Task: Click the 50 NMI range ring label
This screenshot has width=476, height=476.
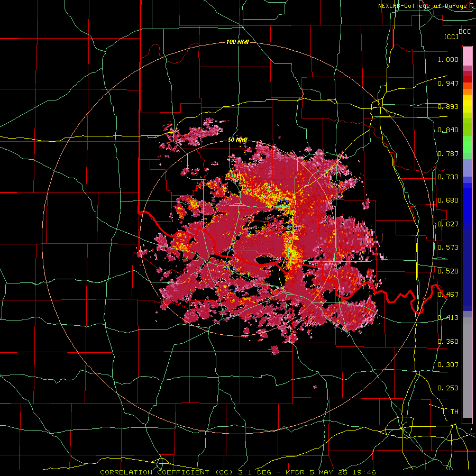Action: 237,140
